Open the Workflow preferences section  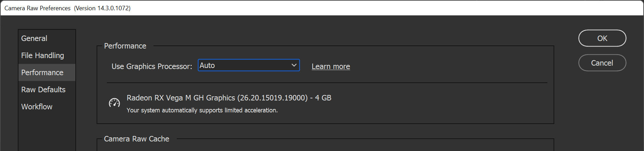point(37,107)
